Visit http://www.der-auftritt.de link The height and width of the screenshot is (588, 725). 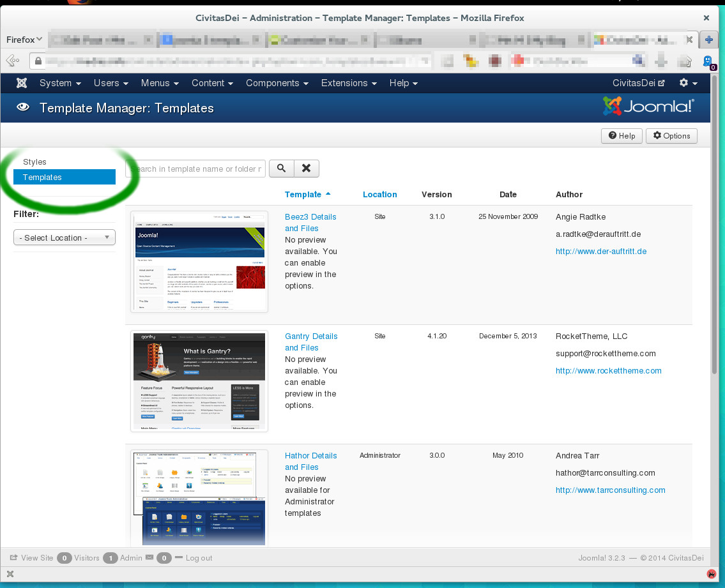tap(600, 252)
